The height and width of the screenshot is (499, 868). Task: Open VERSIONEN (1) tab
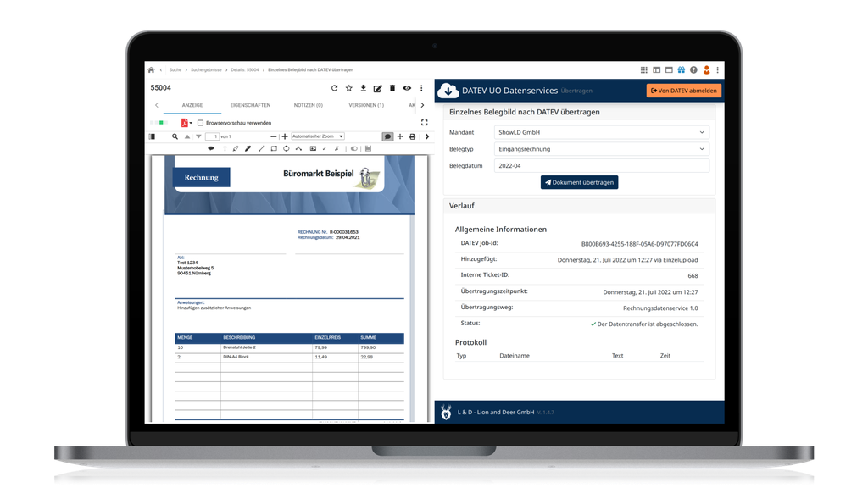click(x=366, y=105)
